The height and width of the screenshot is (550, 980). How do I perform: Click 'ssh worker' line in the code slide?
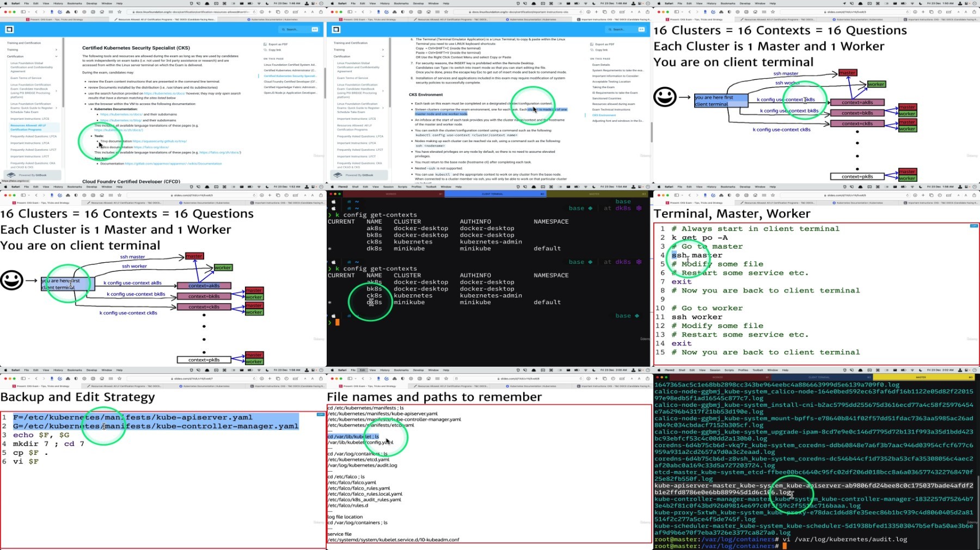click(697, 317)
